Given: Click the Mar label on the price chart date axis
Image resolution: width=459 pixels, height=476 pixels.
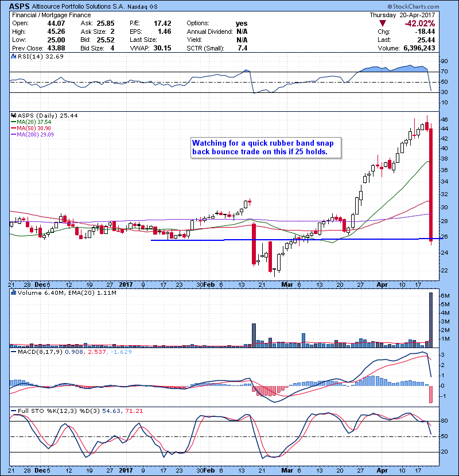Looking at the screenshot, I should 287,285.
